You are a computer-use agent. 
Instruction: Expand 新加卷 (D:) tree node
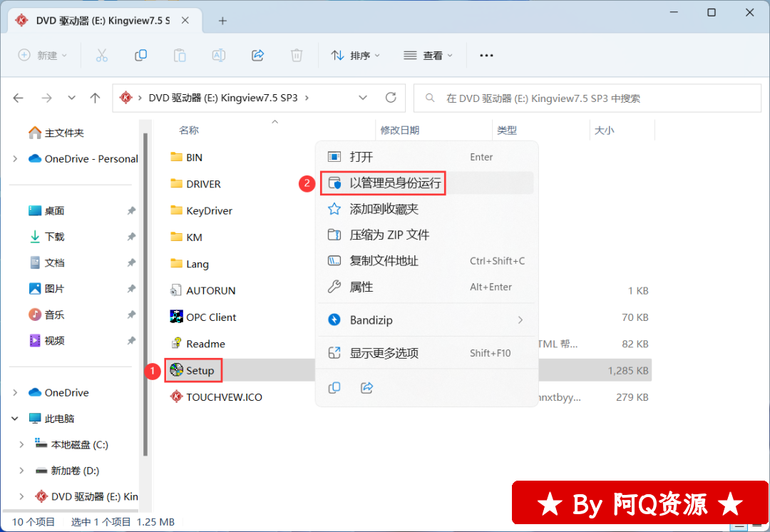(x=21, y=471)
